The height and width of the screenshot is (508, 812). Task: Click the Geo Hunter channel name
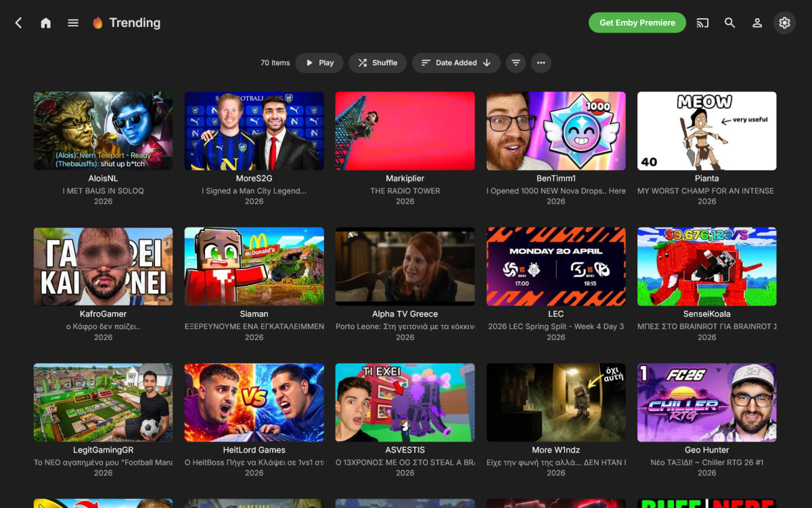click(x=707, y=450)
